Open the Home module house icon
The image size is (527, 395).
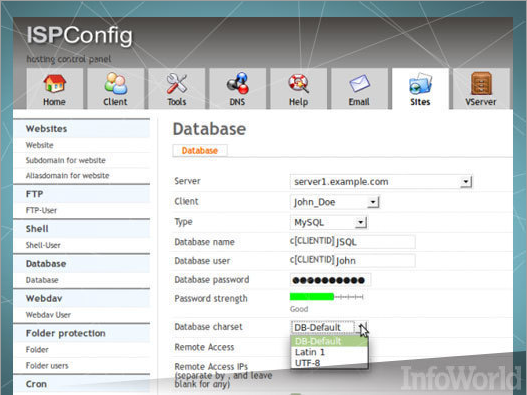click(x=54, y=84)
